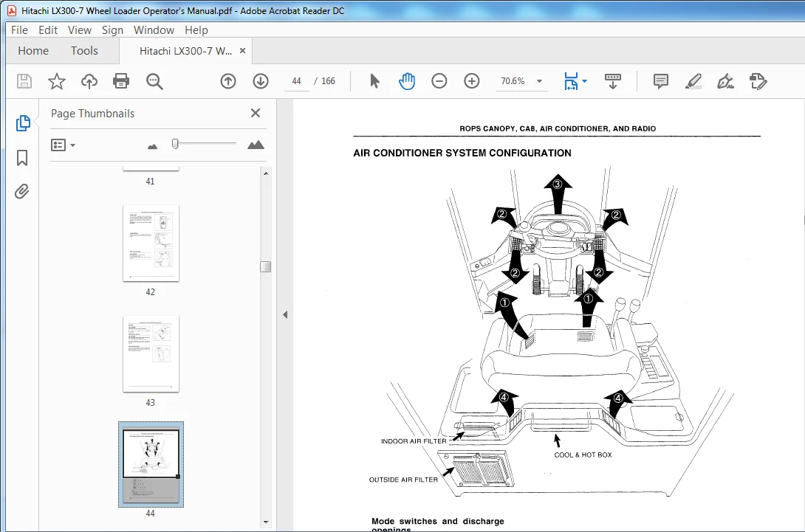805x532 pixels.
Task: Zoom out with the minus button
Action: [439, 81]
